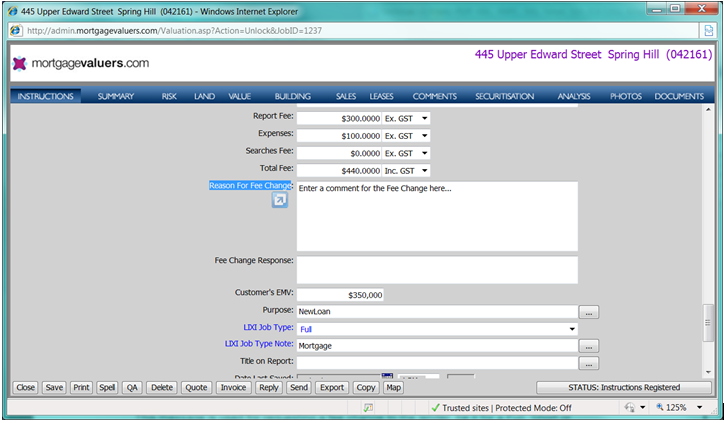Click the mortgagevaluers.com logo icon
This screenshot has height=423, width=724.
click(19, 63)
